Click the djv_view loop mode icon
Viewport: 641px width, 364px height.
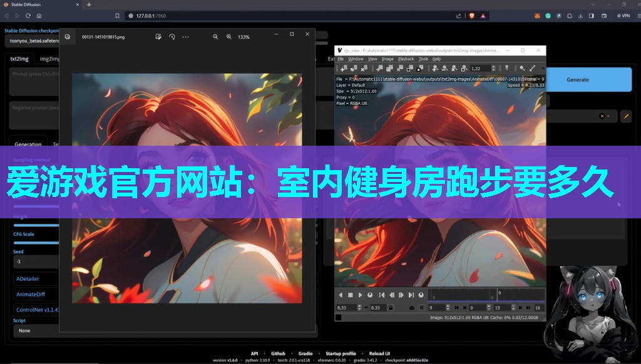point(412,308)
